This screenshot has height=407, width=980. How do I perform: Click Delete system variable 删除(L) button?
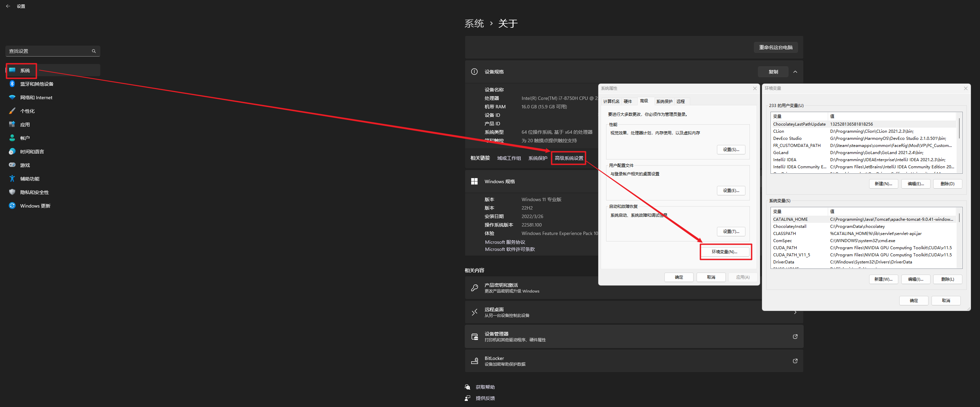947,279
